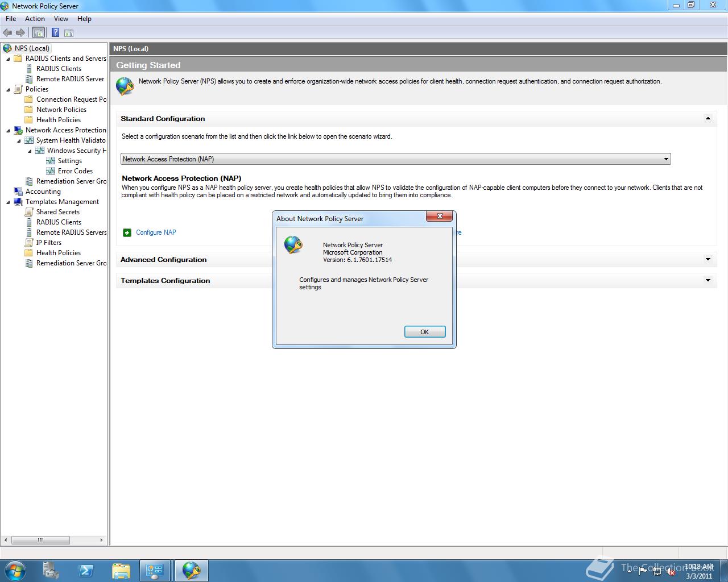The height and width of the screenshot is (582, 728).
Task: Select the Remote RADIUS Server item under RADIUS Clients and Servers
Action: 70,79
